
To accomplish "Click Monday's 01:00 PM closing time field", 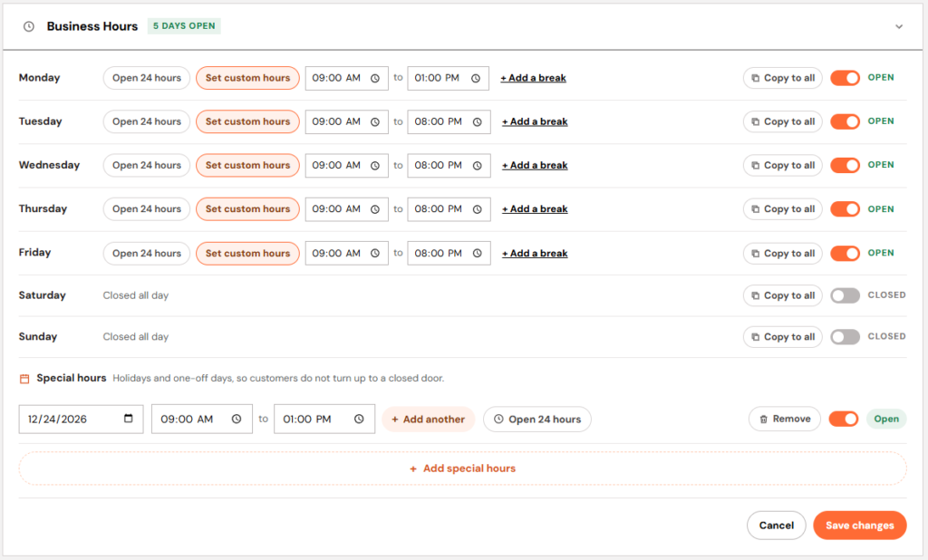I will pyautogui.click(x=448, y=78).
